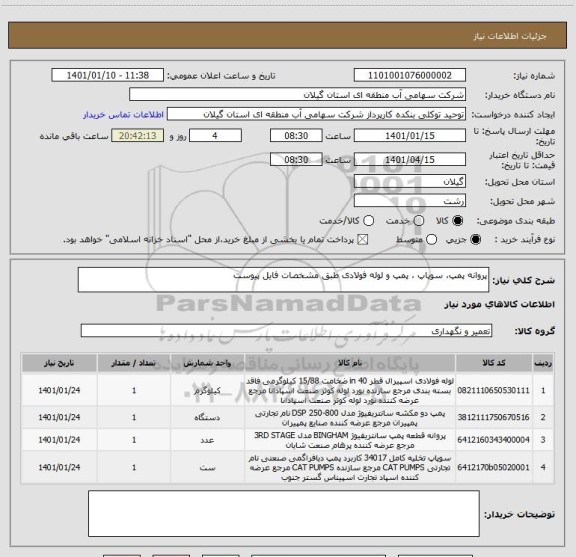The image size is (576, 557).
Task: Click the تاریخ نیاز column header
Action: (x=59, y=363)
